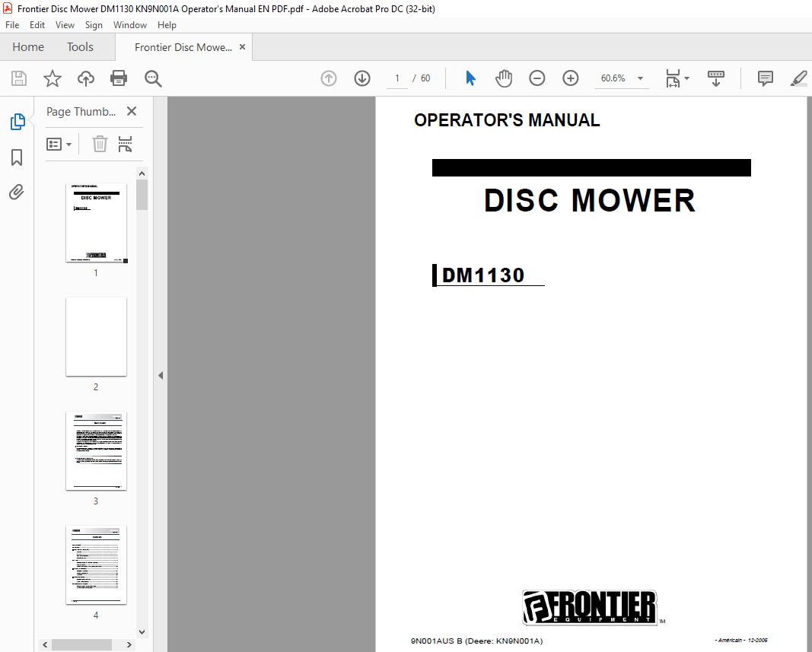Save the PDF file

pyautogui.click(x=18, y=78)
